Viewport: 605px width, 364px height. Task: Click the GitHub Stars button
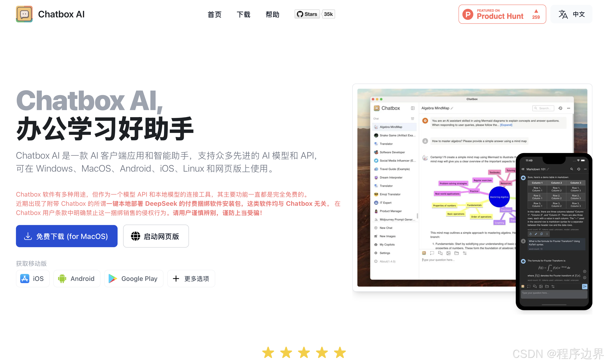tap(307, 14)
